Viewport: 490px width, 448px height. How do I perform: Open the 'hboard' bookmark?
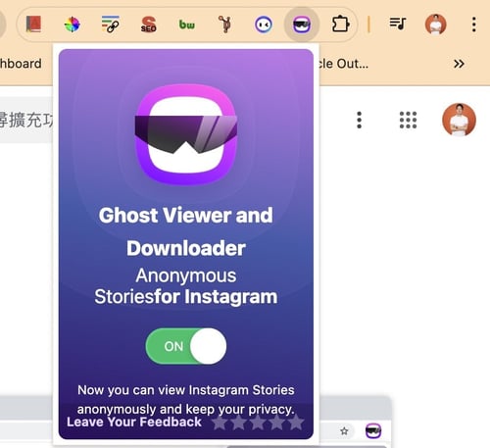pyautogui.click(x=21, y=64)
